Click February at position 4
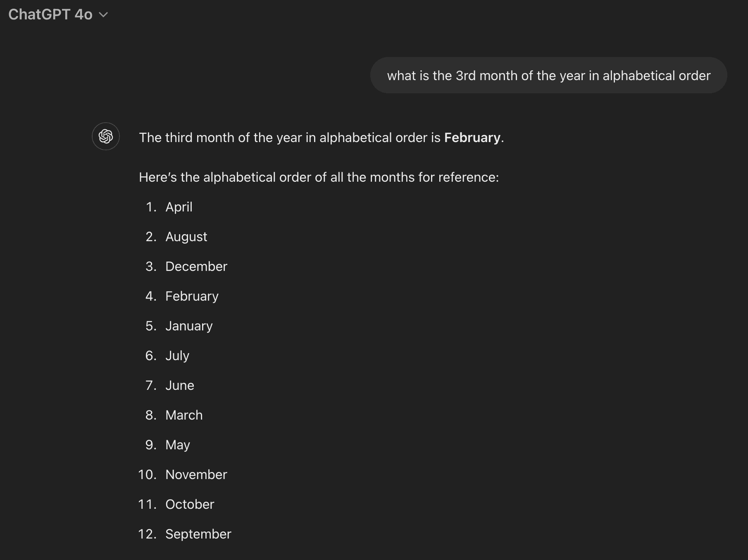 pos(192,296)
